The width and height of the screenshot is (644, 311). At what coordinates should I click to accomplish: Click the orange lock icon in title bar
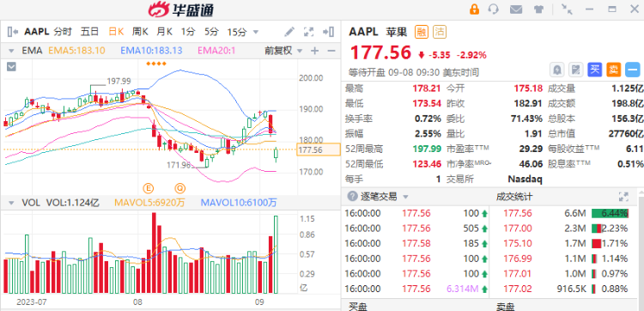coord(474,9)
